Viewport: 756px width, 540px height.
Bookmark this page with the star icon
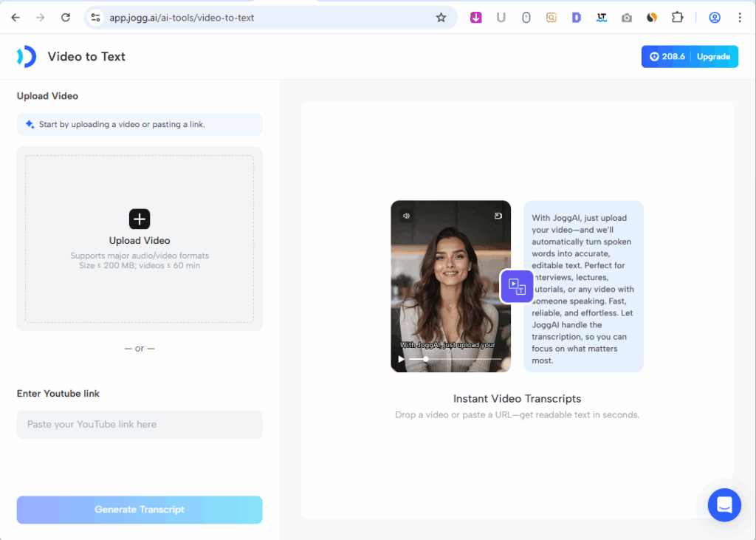(441, 18)
